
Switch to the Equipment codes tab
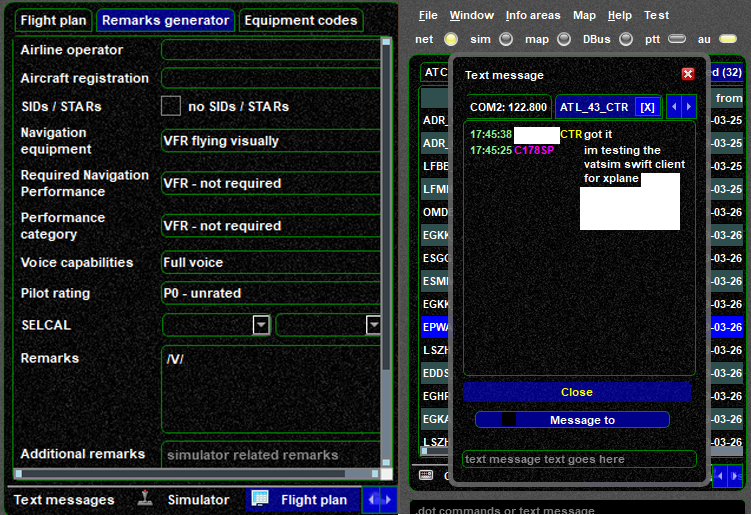[301, 20]
